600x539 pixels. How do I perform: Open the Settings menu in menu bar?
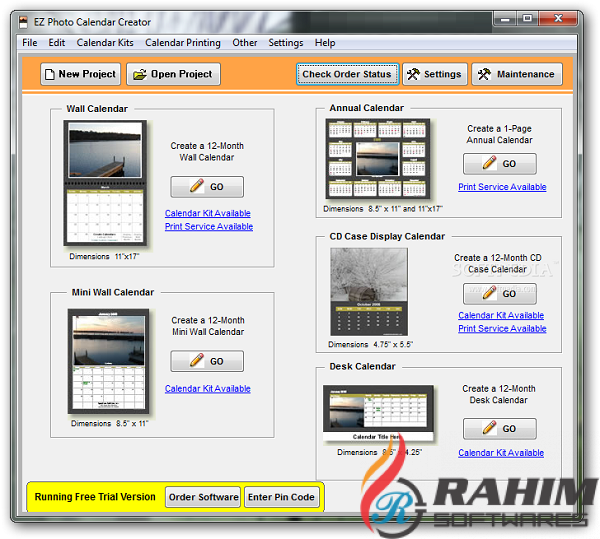(286, 42)
